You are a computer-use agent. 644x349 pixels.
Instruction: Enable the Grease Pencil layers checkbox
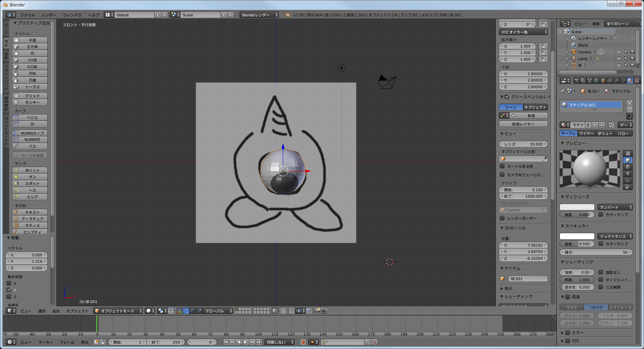coord(507,97)
